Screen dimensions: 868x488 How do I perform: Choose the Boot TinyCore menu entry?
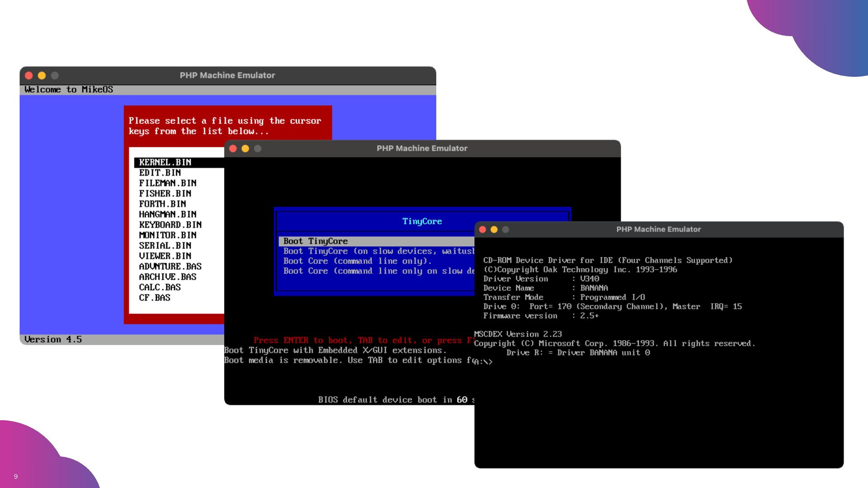(x=316, y=241)
